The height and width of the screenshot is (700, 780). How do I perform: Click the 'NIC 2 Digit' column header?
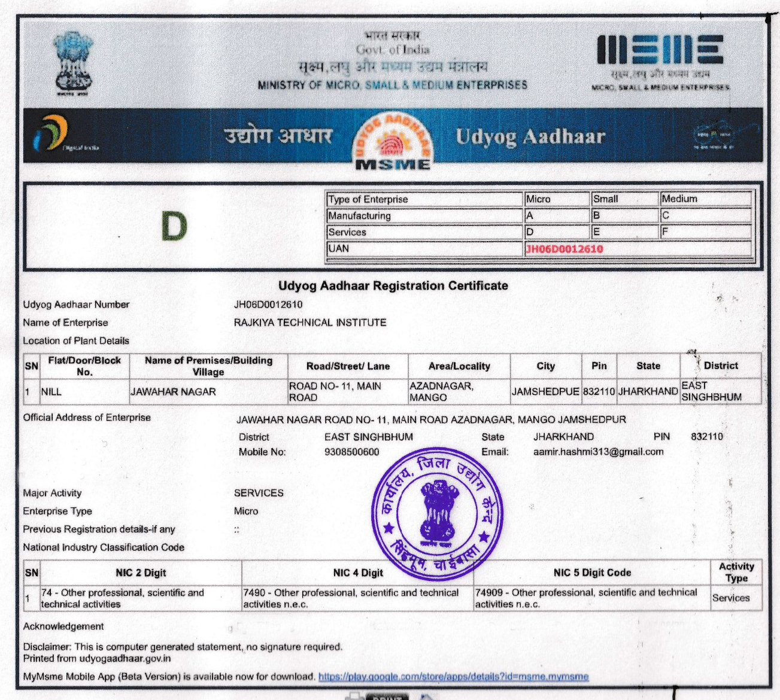(x=141, y=573)
